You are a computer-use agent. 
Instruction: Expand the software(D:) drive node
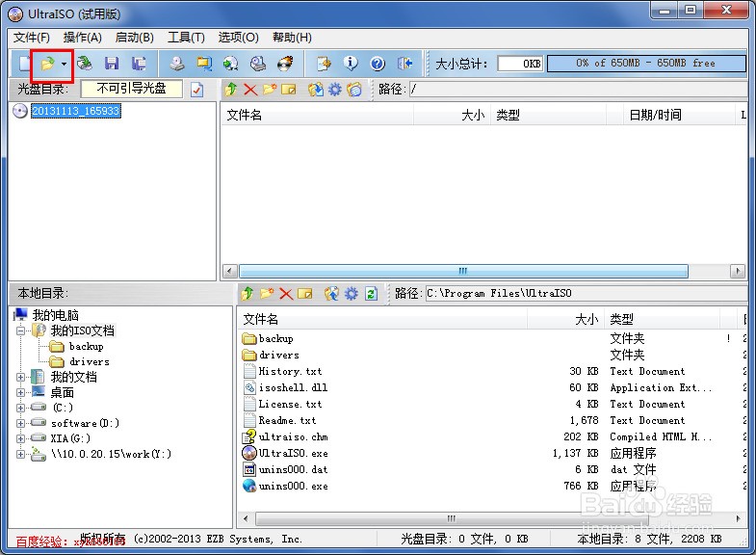point(21,423)
